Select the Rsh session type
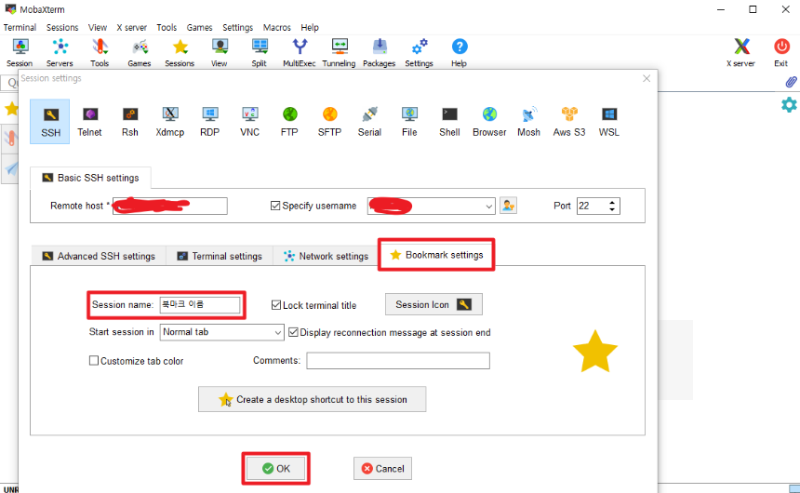 pyautogui.click(x=130, y=121)
